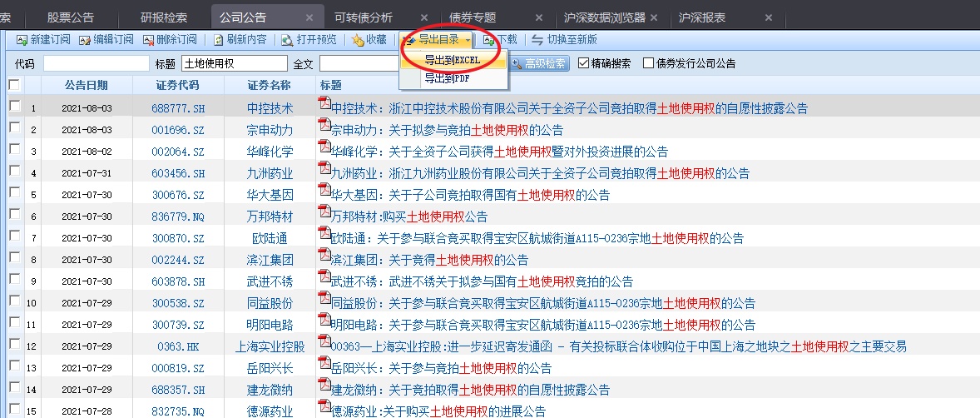The height and width of the screenshot is (418, 980).
Task: Click the 删除订阅 toolbar icon
Action: coord(149,40)
